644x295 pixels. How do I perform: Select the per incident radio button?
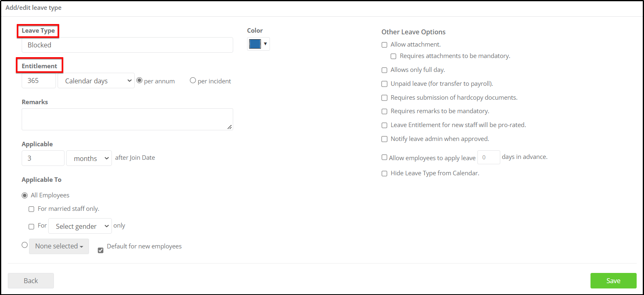tap(193, 80)
